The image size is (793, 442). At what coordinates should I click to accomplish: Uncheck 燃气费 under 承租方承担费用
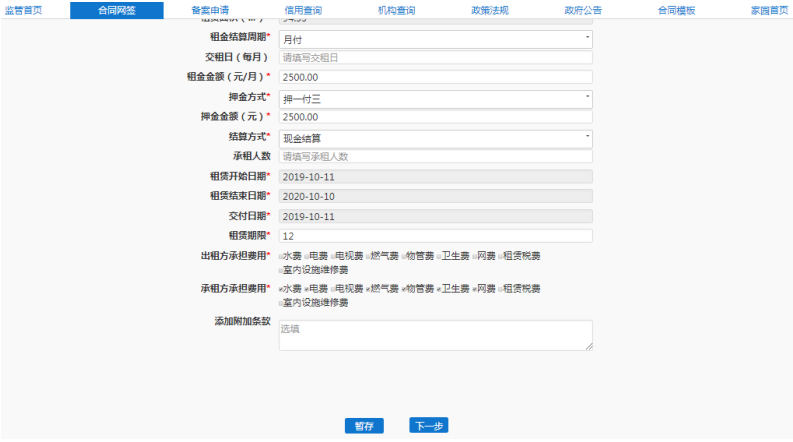pos(368,289)
